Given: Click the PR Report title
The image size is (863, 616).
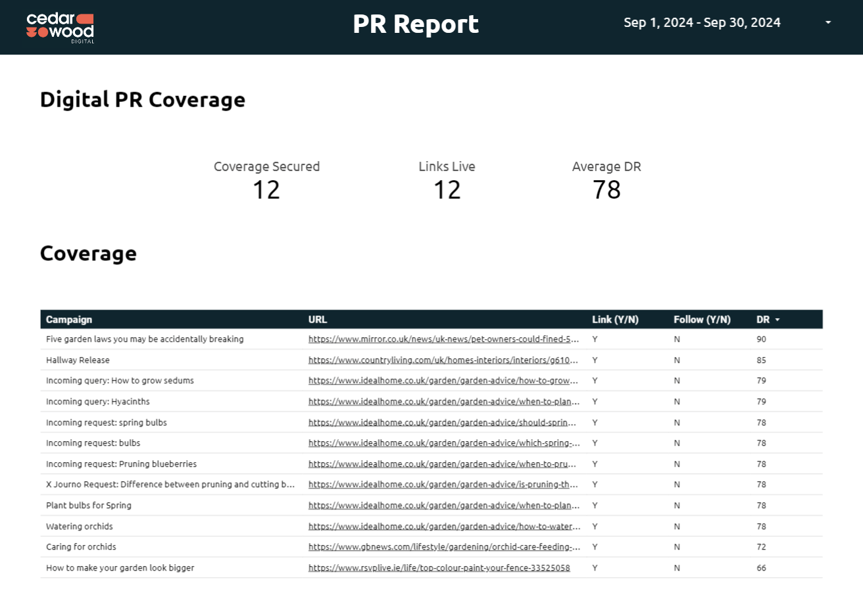Looking at the screenshot, I should pyautogui.click(x=415, y=24).
